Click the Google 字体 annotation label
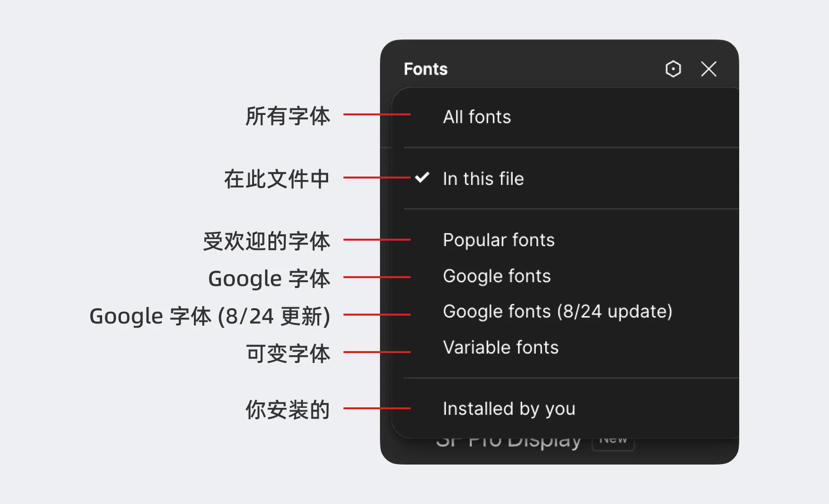This screenshot has height=504, width=829. pyautogui.click(x=269, y=279)
